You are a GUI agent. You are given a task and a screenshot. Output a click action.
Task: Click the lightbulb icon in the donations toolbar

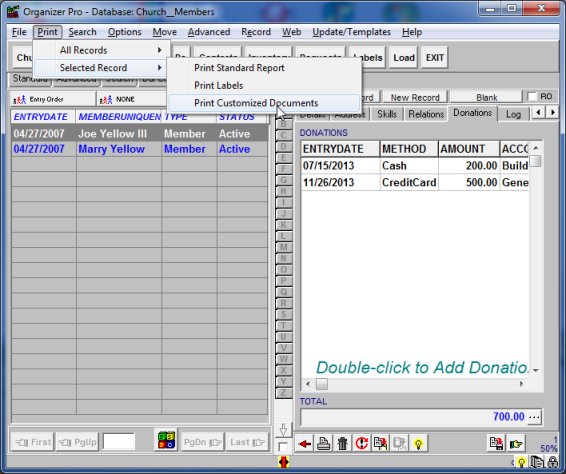[x=419, y=444]
